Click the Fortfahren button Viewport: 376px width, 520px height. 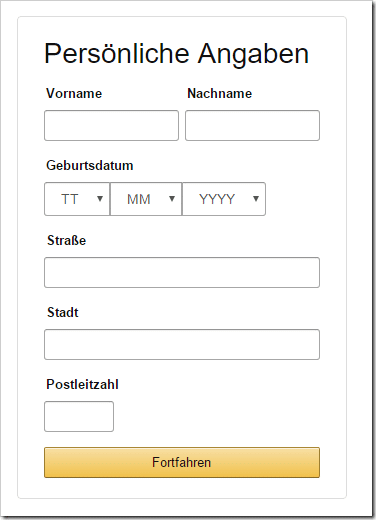tap(182, 462)
